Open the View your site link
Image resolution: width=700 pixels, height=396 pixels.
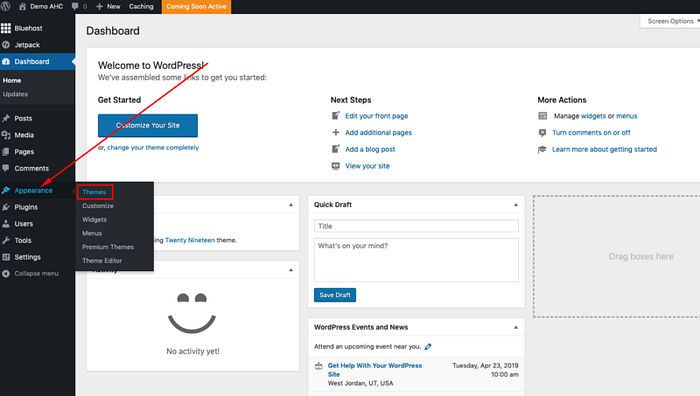(367, 166)
